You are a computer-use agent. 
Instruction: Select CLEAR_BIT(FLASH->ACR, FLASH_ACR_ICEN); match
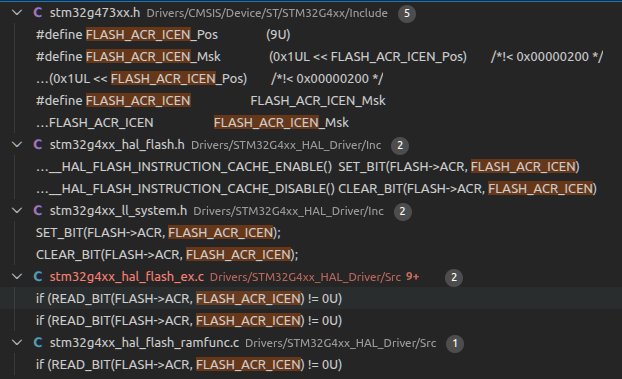tap(167, 254)
